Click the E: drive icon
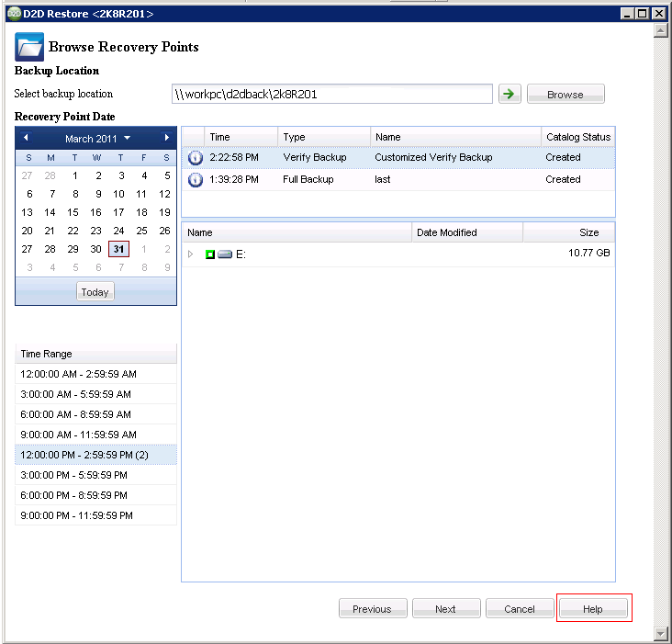Screen dimensions: 672x644 tap(225, 254)
